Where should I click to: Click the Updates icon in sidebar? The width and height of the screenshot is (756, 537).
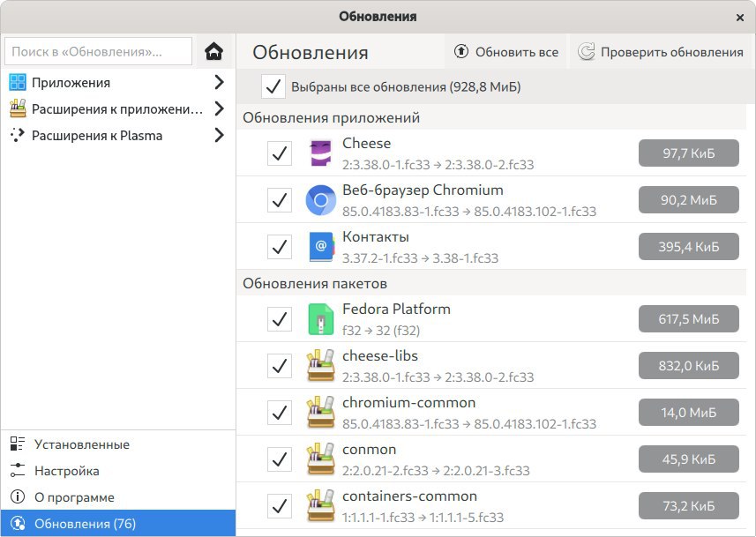pos(18,524)
